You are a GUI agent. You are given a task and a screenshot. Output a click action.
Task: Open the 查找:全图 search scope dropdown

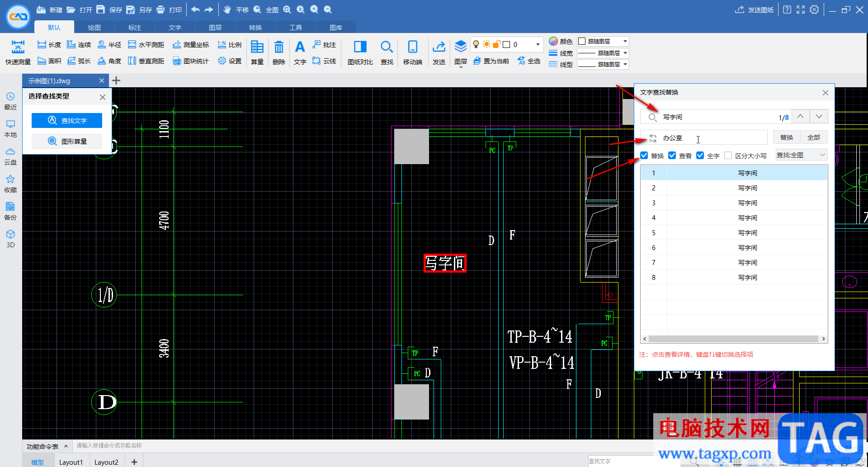[802, 155]
